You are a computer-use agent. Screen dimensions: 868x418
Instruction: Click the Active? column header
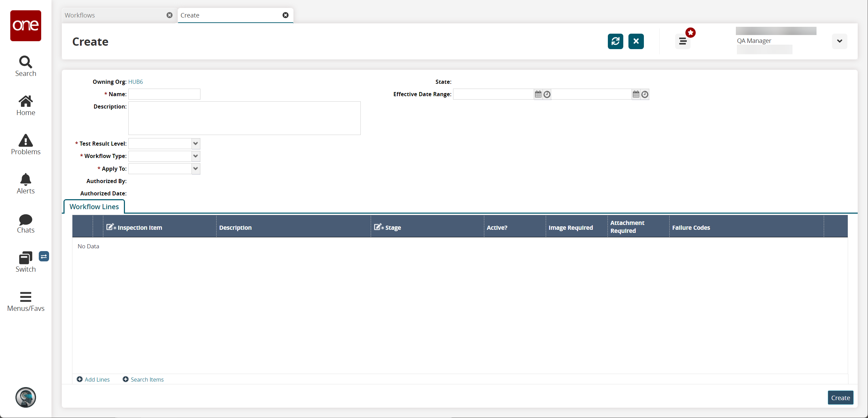click(515, 226)
